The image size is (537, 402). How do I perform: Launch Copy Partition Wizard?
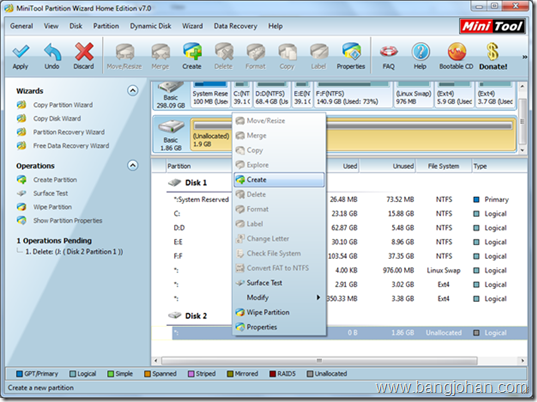pyautogui.click(x=63, y=105)
